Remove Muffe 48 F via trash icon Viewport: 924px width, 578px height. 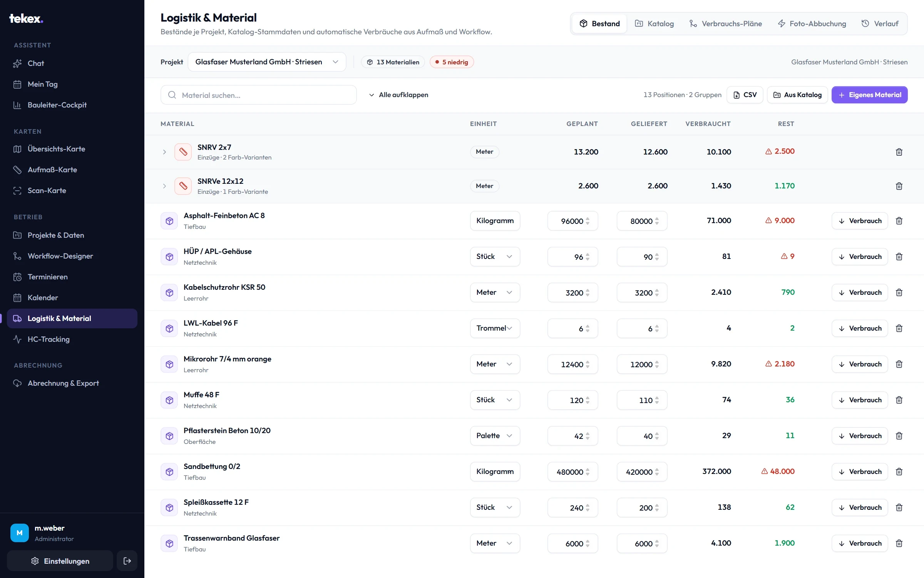click(899, 400)
